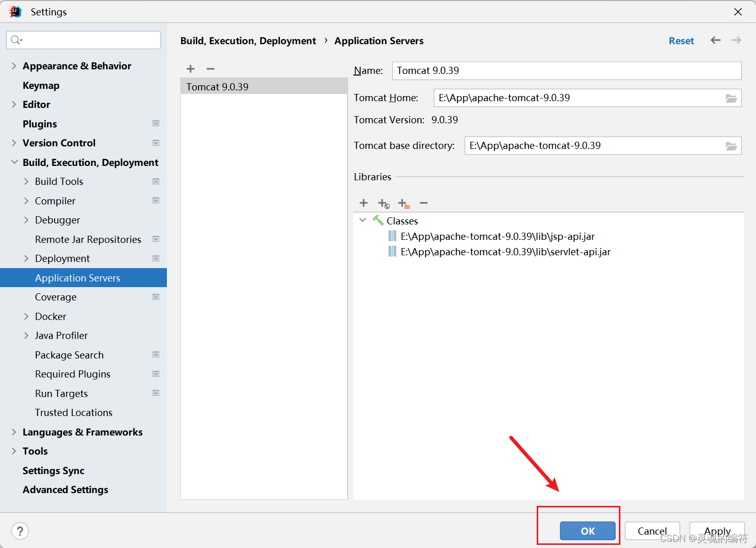Confirm settings with OK button

coord(588,531)
